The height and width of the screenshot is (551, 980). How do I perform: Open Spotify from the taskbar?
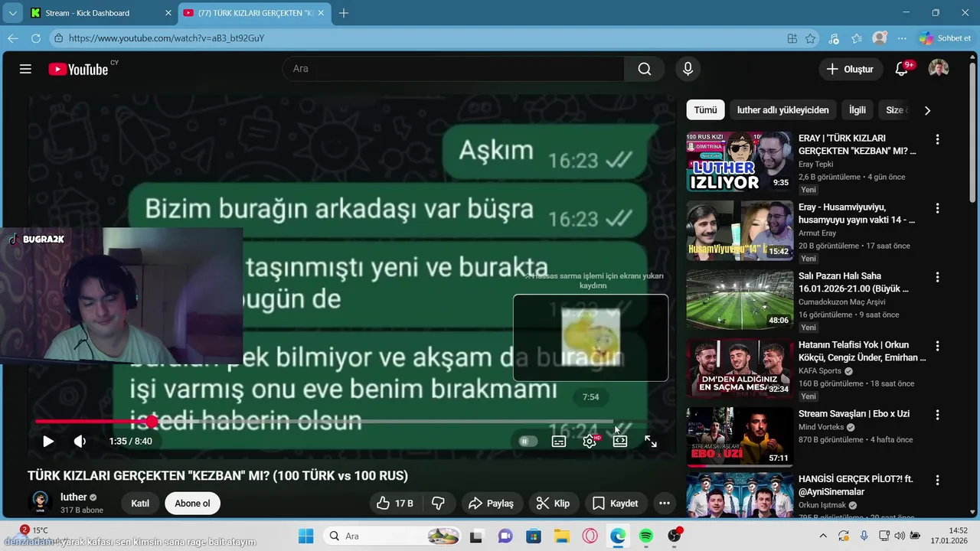point(645,536)
